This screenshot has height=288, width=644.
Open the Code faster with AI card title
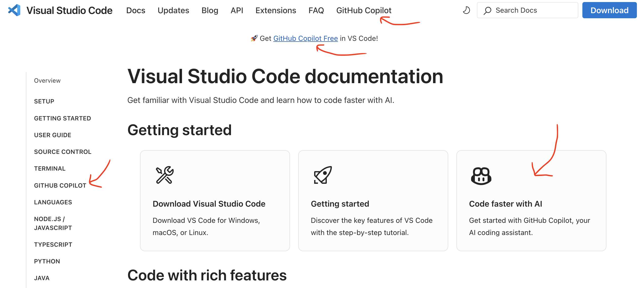(x=506, y=204)
